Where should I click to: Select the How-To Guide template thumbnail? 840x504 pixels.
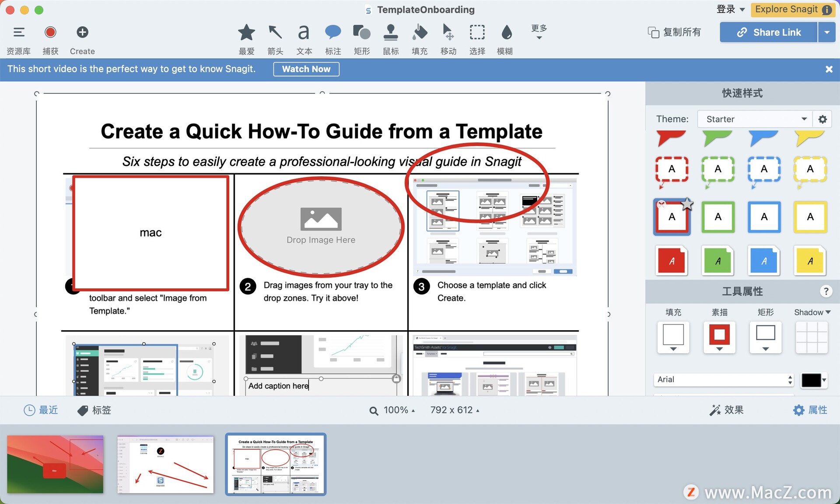pyautogui.click(x=276, y=464)
